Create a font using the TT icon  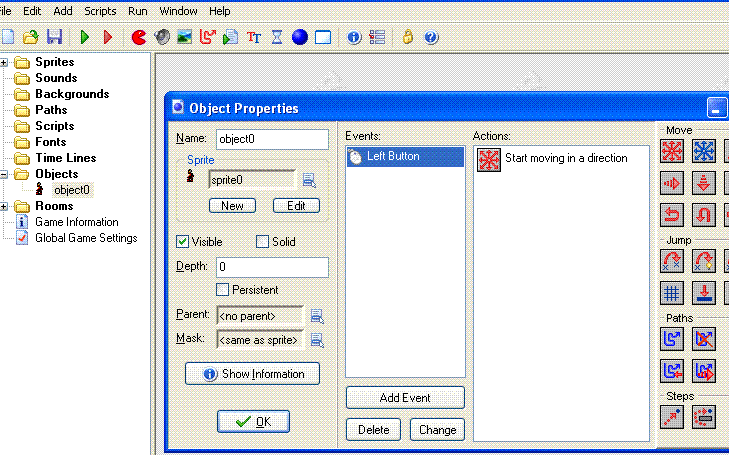(x=254, y=37)
